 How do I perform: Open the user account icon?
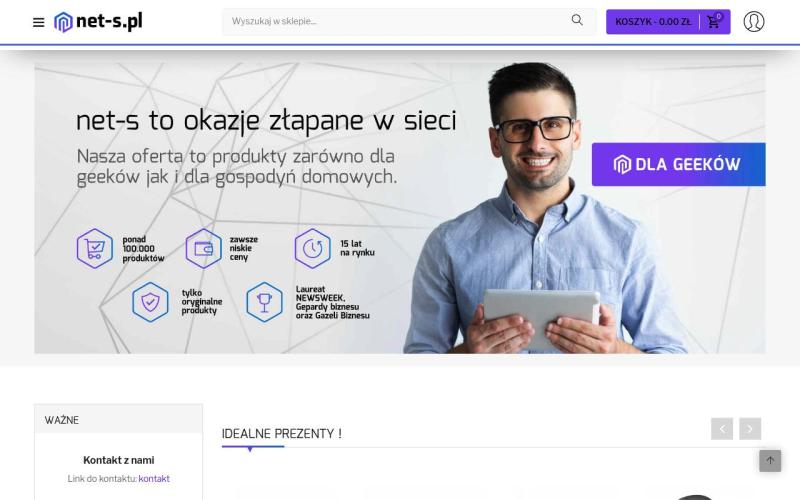pos(754,21)
